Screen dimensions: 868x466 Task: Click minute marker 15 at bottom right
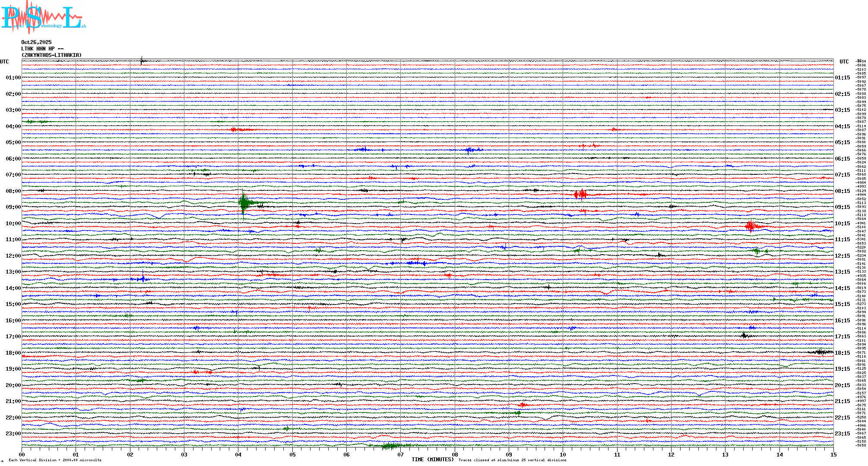click(x=833, y=454)
